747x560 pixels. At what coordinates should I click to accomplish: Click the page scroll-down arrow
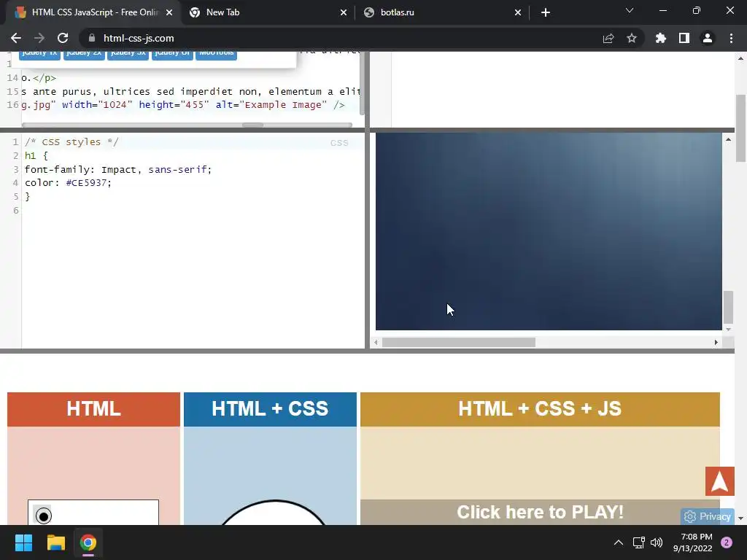pyautogui.click(x=741, y=518)
